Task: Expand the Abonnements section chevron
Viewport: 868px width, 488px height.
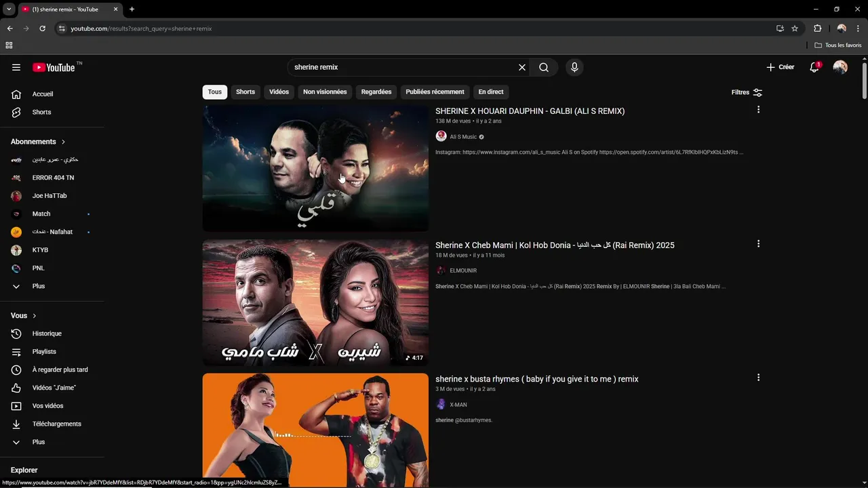Action: point(63,142)
